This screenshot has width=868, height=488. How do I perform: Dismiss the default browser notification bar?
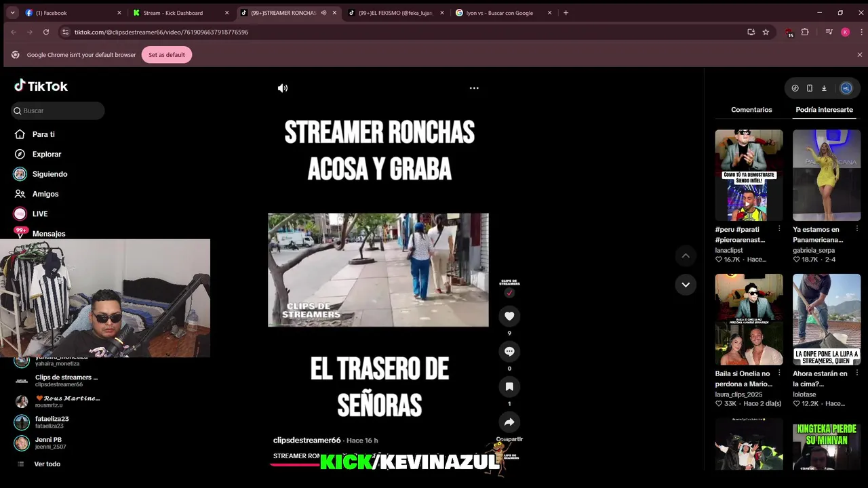[859, 55]
